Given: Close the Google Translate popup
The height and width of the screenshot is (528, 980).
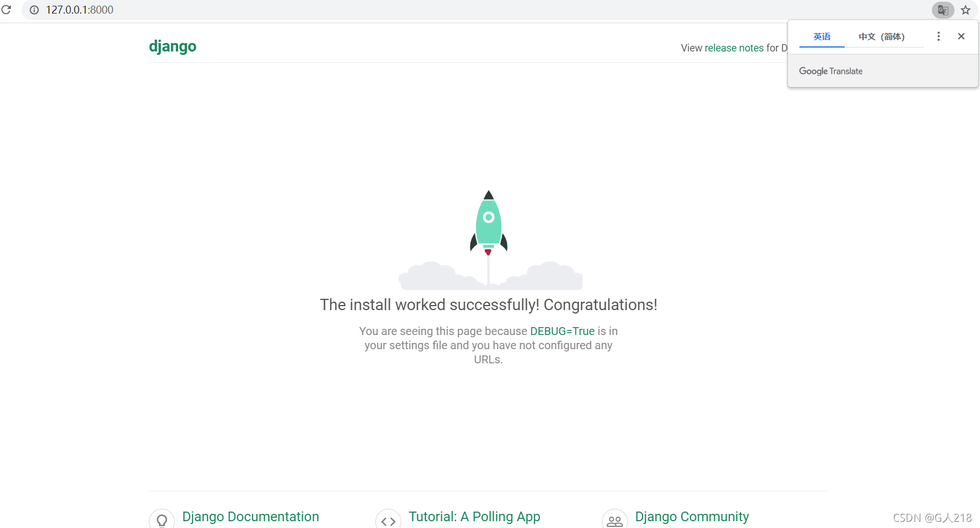Looking at the screenshot, I should click(x=961, y=36).
